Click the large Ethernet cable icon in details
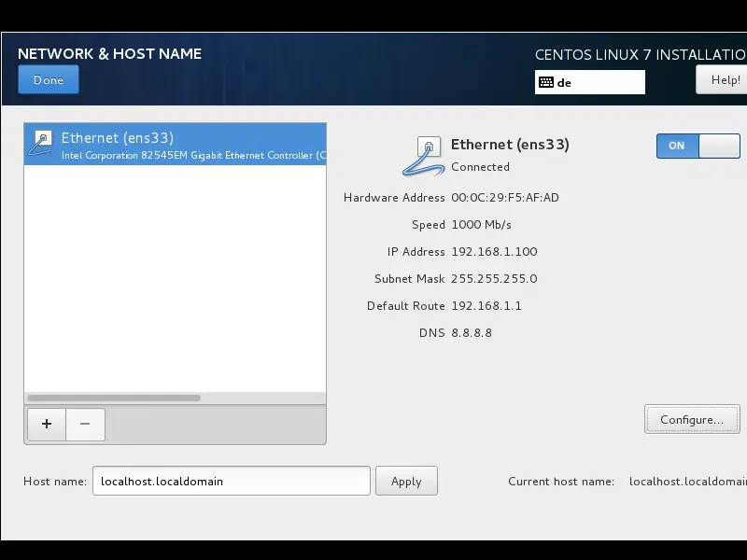The width and height of the screenshot is (747, 560). [423, 156]
